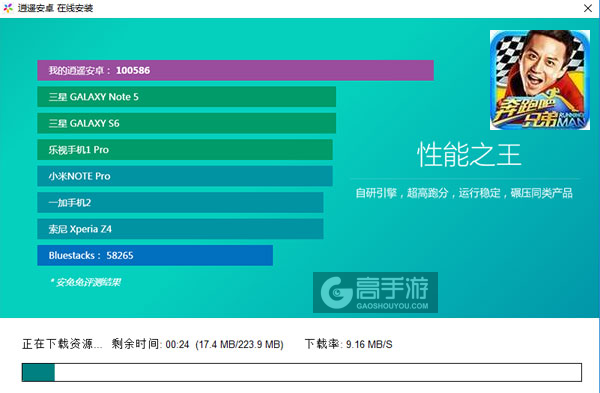Image resolution: width=600 pixels, height=393 pixels.
Task: Click the 奔跑吧兄弟 Running Man game thumbnail
Action: tap(540, 80)
